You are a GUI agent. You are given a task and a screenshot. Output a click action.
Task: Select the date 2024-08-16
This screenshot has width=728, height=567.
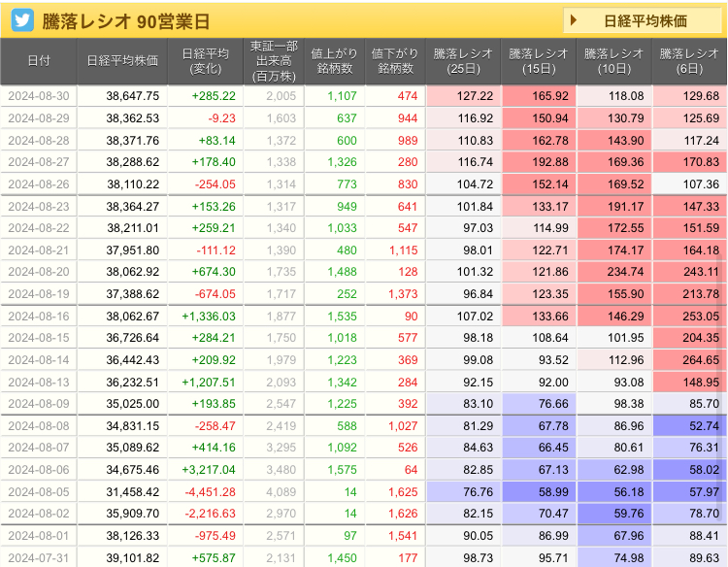tap(39, 317)
